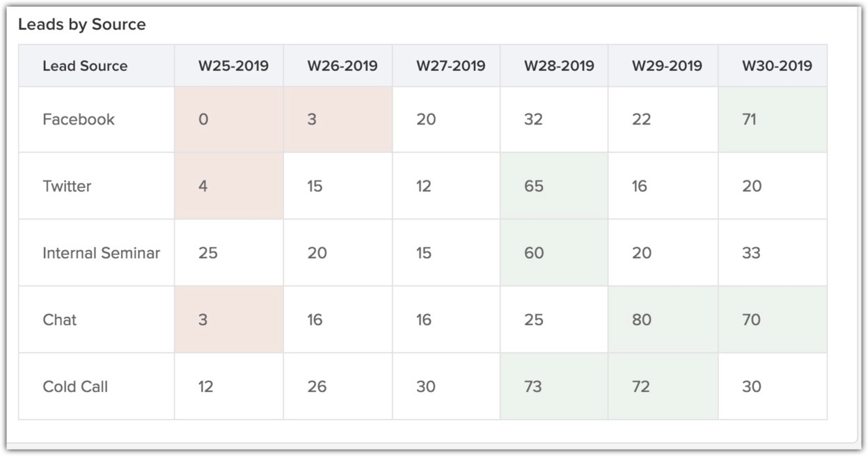The height and width of the screenshot is (456, 868).
Task: Select the W30-2019 column header
Action: tap(777, 66)
